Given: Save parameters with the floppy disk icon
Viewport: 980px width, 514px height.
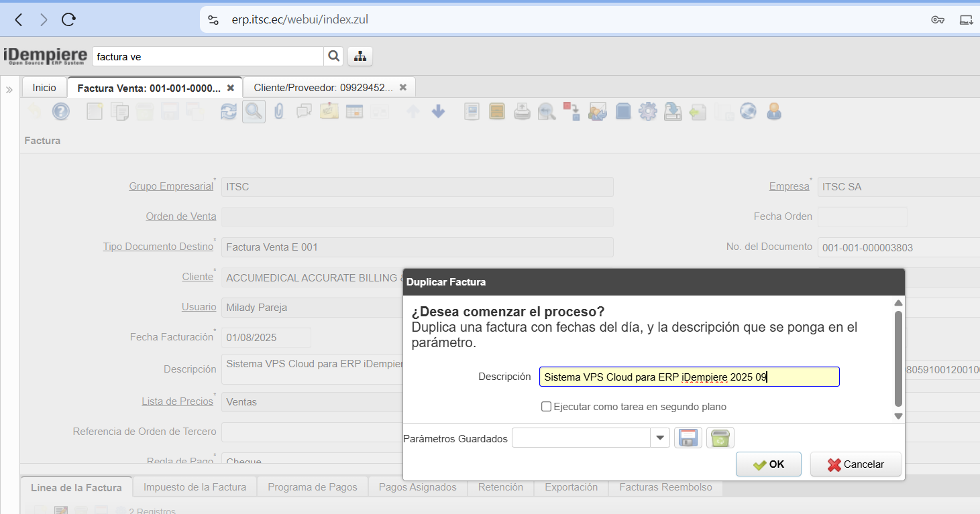Looking at the screenshot, I should pyautogui.click(x=688, y=438).
